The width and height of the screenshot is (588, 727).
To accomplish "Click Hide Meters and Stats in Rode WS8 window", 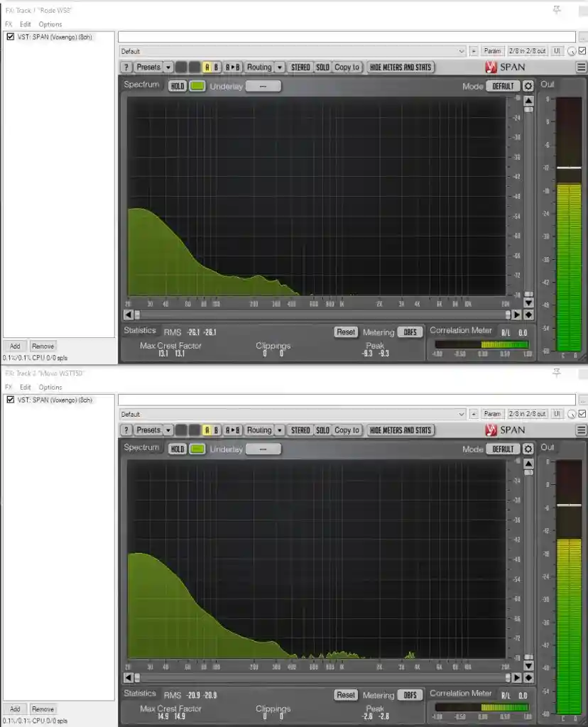I will 401,67.
